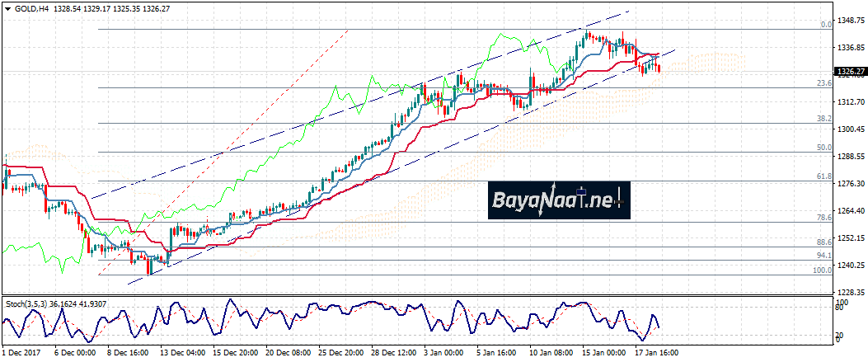Viewport: 868px width, 362px height.
Task: Click the 1 Dec 2017 date label
Action: (x=21, y=353)
